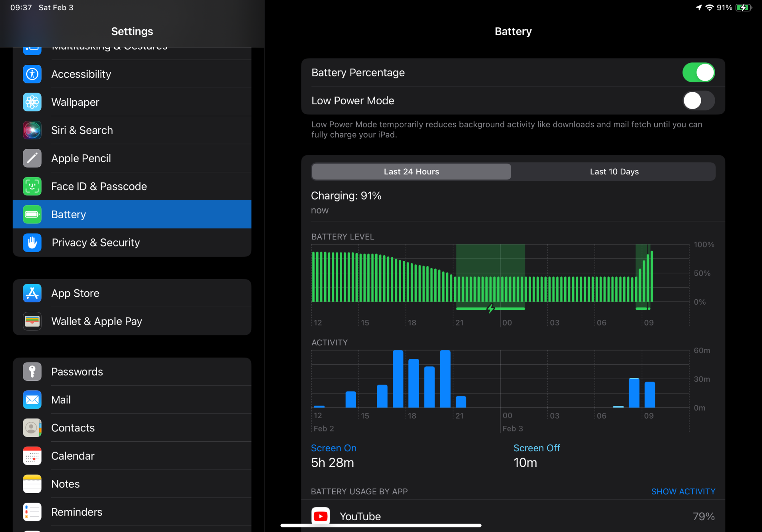Tap the tallest blue activity bar

coord(398,379)
